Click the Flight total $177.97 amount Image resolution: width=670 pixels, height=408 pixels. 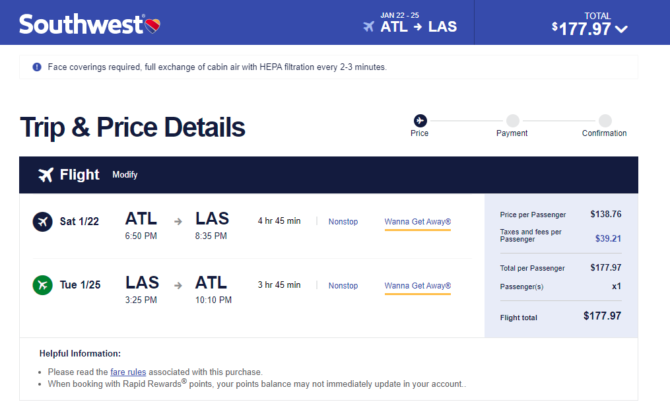coord(602,316)
